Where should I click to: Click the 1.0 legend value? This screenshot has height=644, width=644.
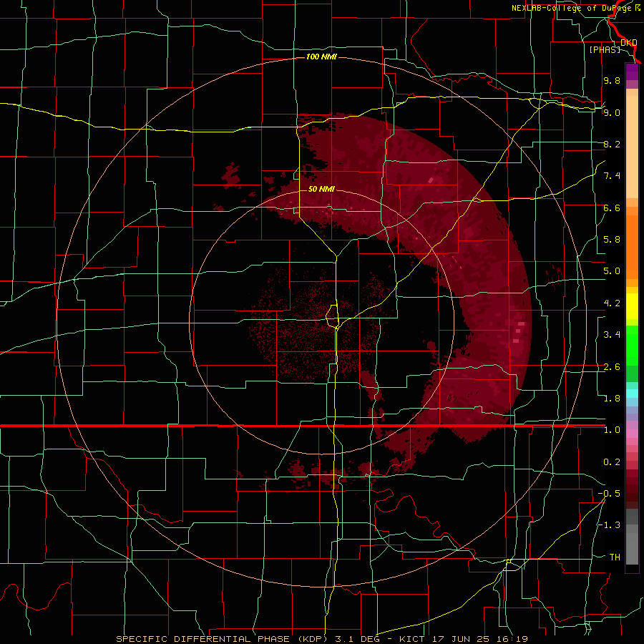pos(612,430)
